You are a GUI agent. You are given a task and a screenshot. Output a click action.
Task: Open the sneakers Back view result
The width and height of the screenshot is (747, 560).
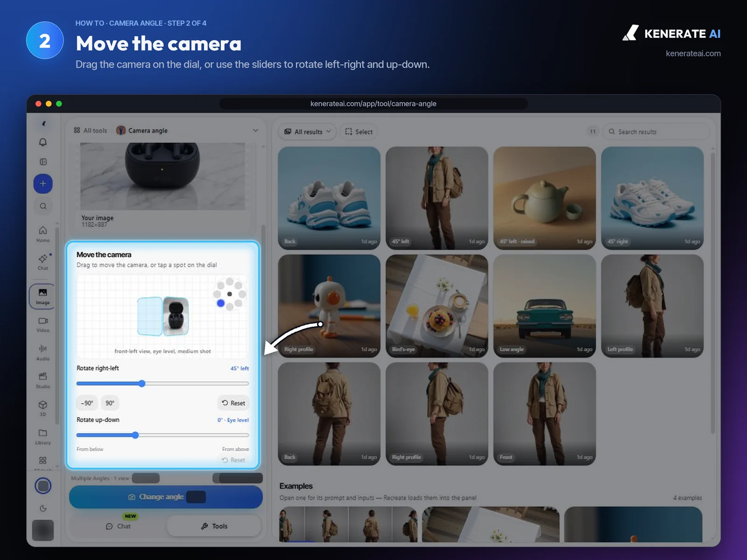(329, 198)
